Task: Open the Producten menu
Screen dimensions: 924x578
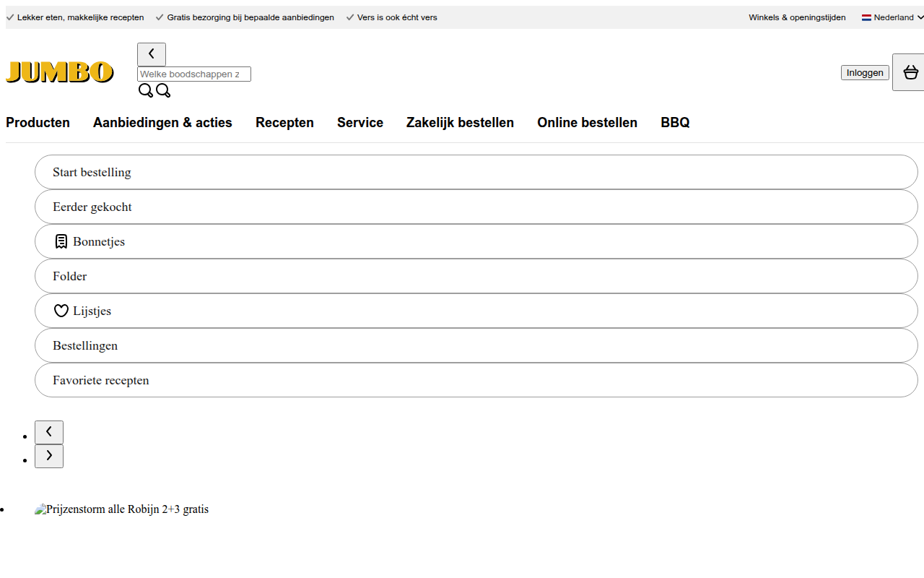Action: click(38, 123)
